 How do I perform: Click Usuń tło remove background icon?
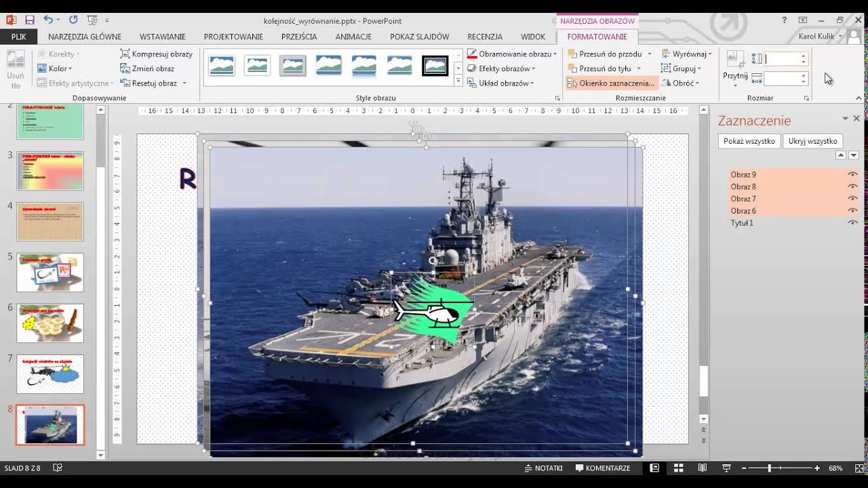click(x=15, y=69)
